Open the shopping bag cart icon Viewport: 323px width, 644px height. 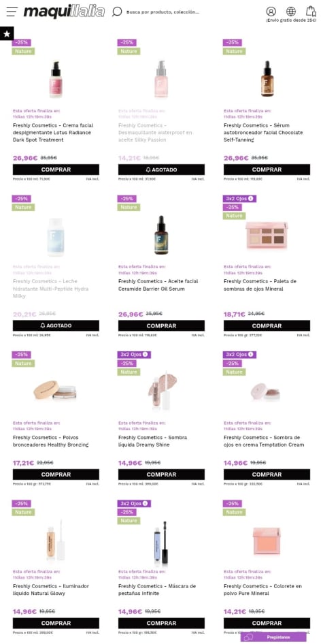point(311,11)
